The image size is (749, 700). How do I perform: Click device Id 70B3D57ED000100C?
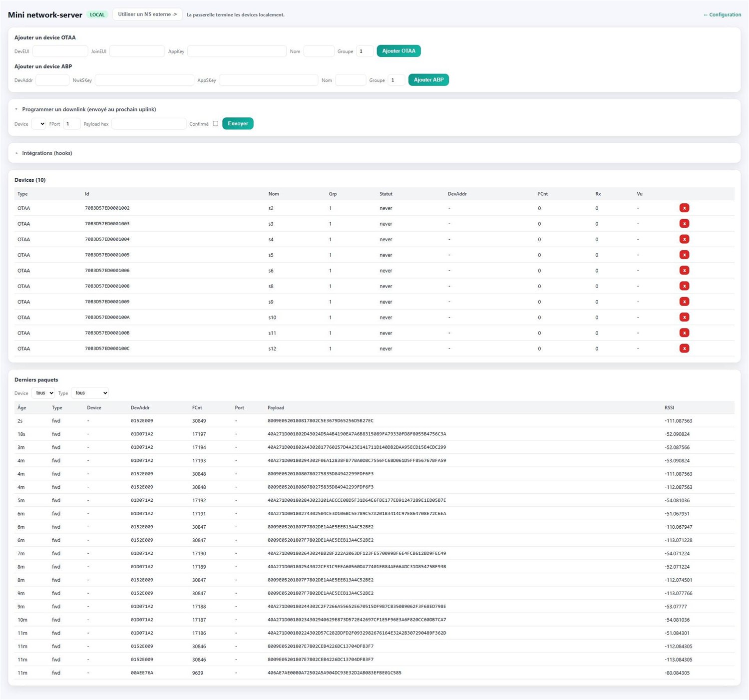pos(107,349)
